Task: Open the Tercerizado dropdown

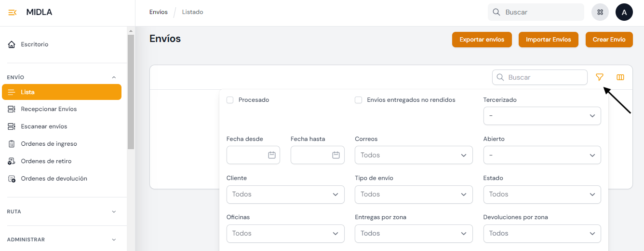Action: (542, 116)
